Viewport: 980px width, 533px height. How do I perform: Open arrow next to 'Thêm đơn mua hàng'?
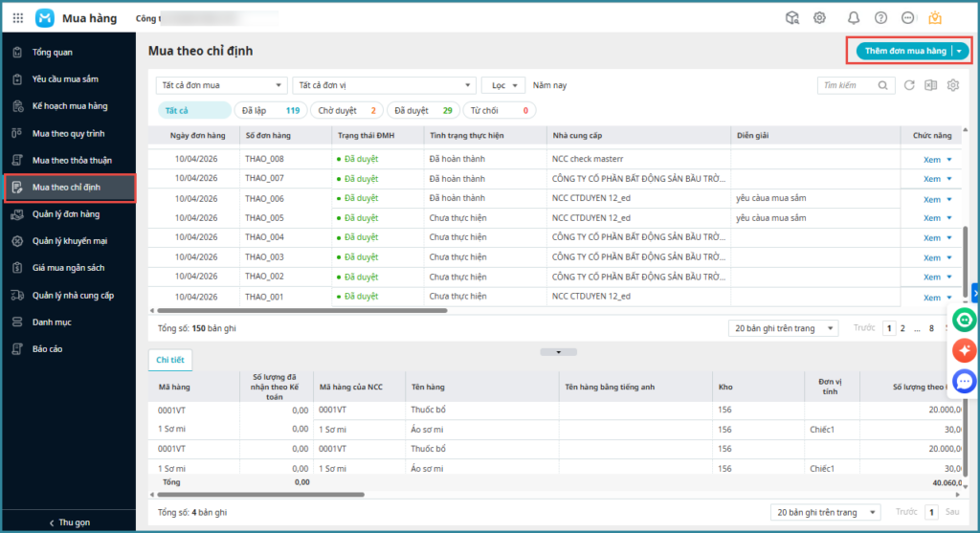click(x=960, y=51)
